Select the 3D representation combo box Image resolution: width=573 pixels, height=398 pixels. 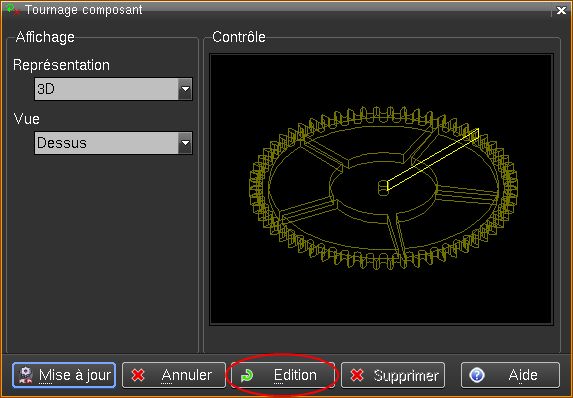113,89
